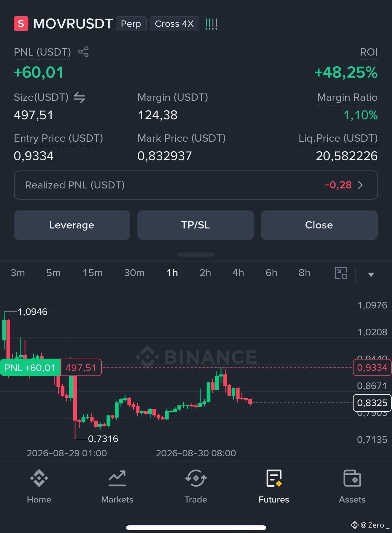
Task: Tap the 497,51 position size chart tag
Action: tap(81, 367)
